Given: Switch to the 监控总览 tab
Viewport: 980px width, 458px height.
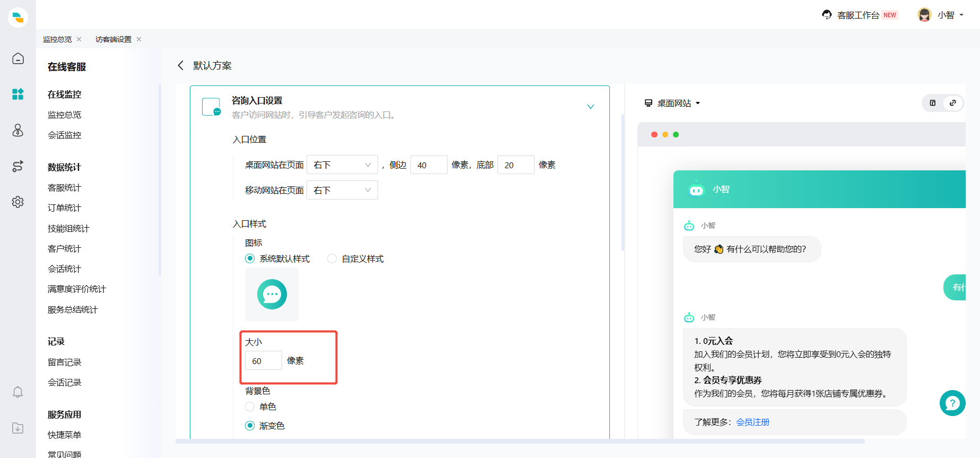Looking at the screenshot, I should (57, 39).
